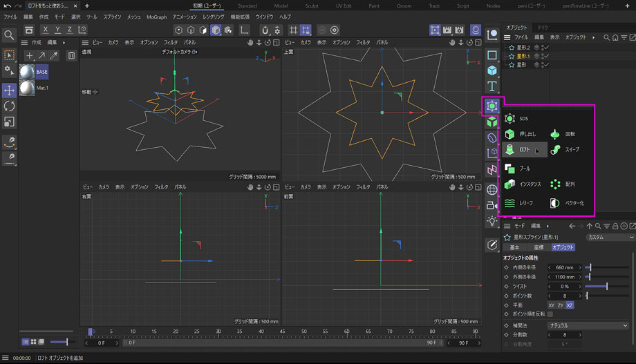Image resolution: width=636 pixels, height=364 pixels.
Task: Delete material using the trash icon
Action: [71, 55]
